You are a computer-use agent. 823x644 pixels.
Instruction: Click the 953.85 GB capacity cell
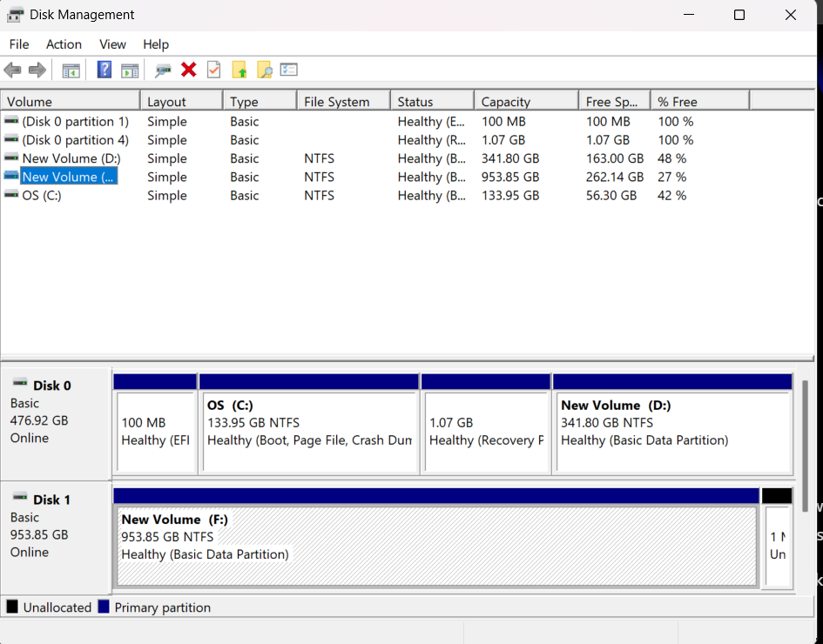(x=510, y=177)
